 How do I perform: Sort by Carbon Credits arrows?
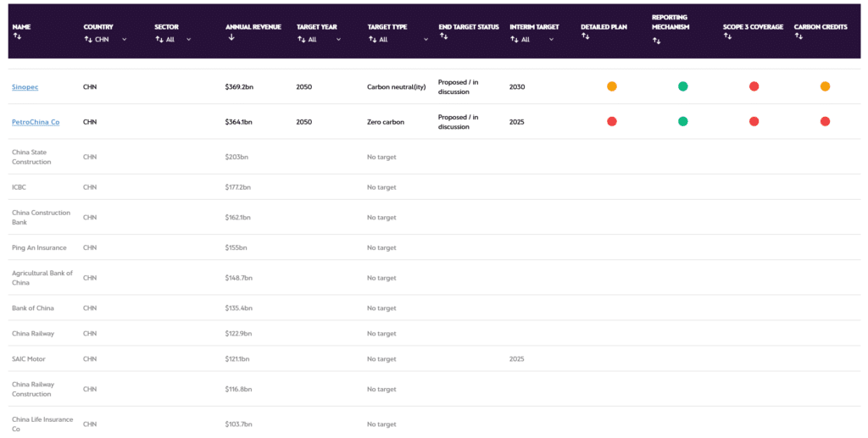pyautogui.click(x=798, y=36)
